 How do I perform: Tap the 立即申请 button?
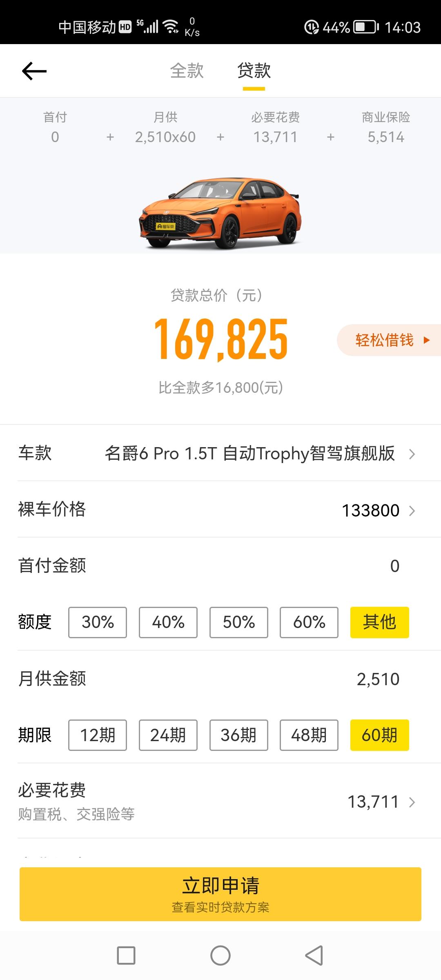point(220,894)
